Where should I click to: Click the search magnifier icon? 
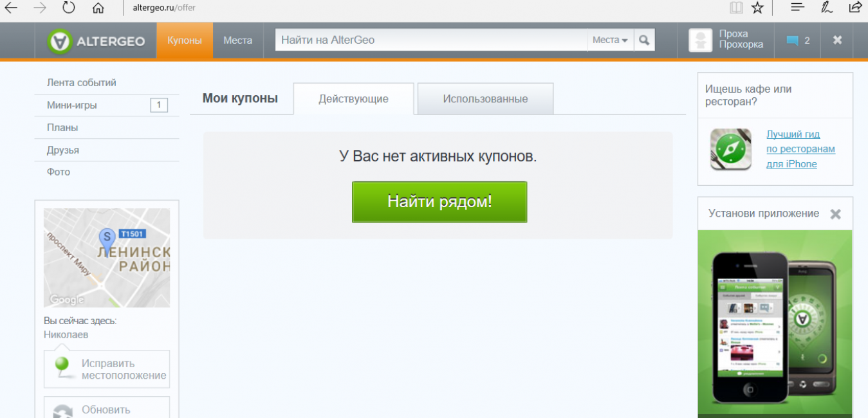pyautogui.click(x=643, y=40)
